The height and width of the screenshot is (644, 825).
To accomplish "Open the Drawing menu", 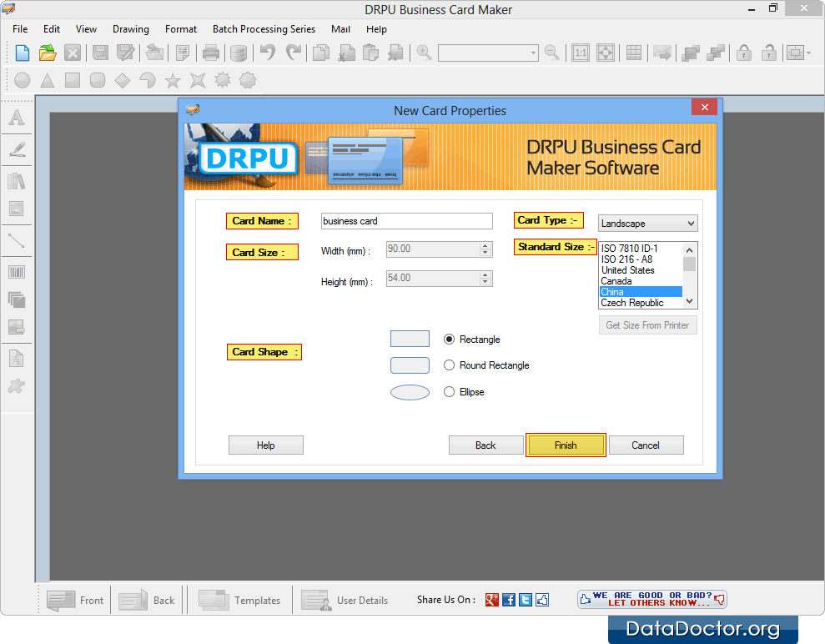I will click(131, 29).
